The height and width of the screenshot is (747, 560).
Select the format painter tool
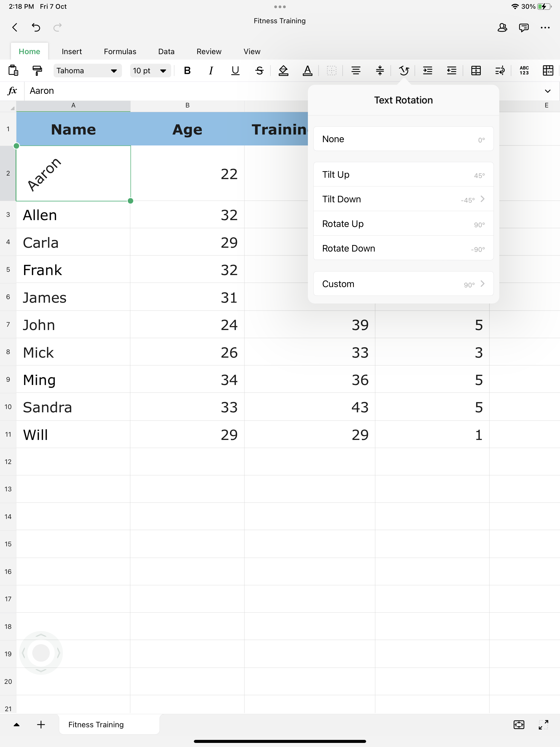pyautogui.click(x=37, y=71)
